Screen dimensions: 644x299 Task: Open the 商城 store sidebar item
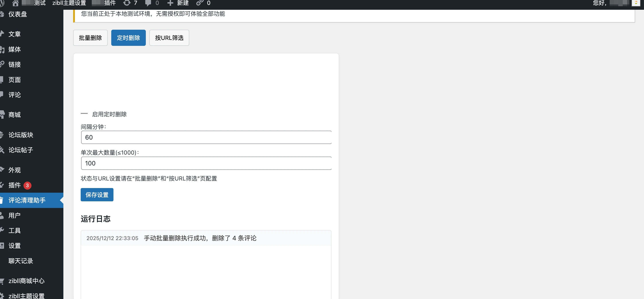coord(14,115)
